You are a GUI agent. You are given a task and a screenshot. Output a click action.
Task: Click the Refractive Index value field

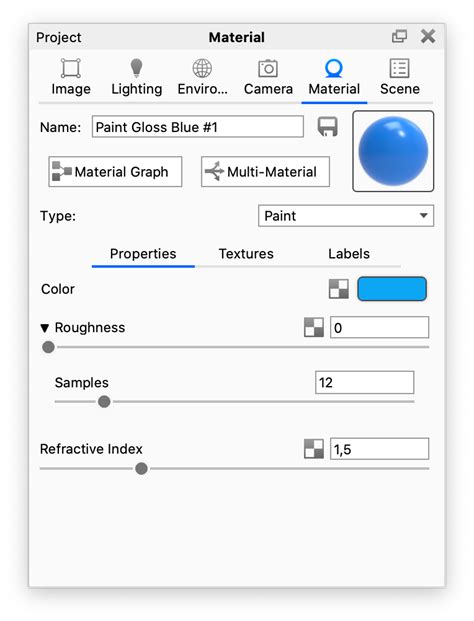(x=379, y=449)
